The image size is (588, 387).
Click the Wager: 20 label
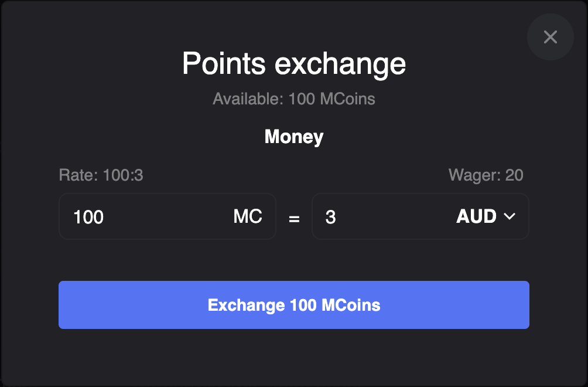tap(486, 175)
